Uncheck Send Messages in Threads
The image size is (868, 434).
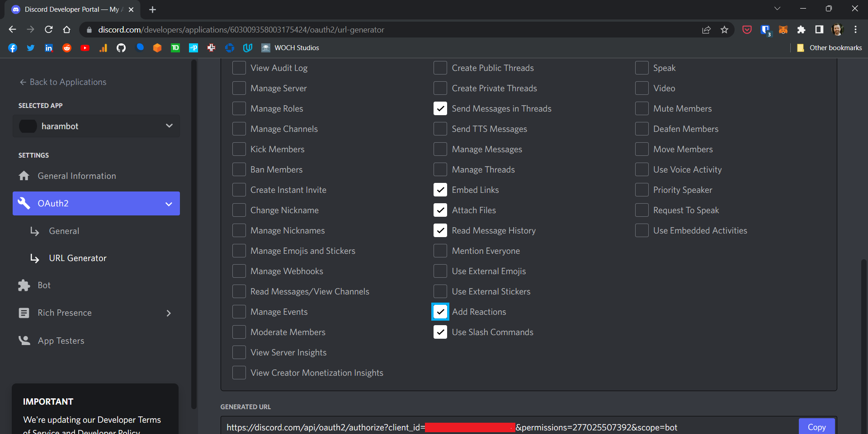440,108
